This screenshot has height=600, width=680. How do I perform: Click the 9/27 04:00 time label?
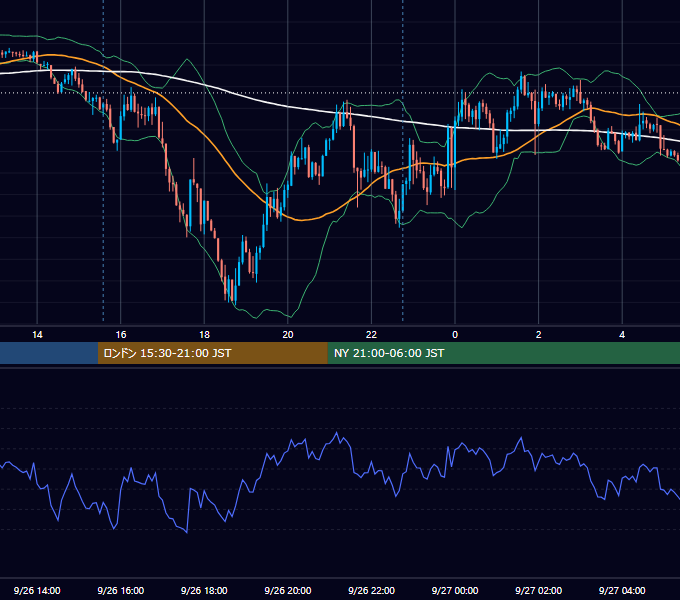[622, 590]
